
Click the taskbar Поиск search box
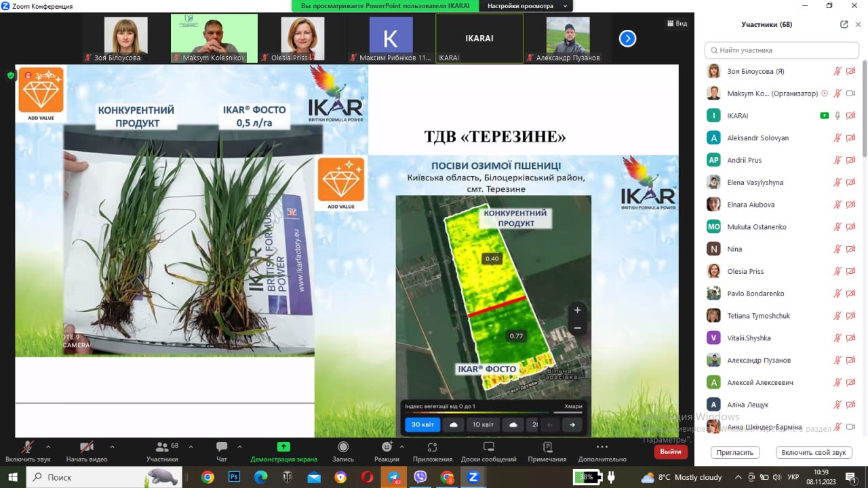point(104,477)
